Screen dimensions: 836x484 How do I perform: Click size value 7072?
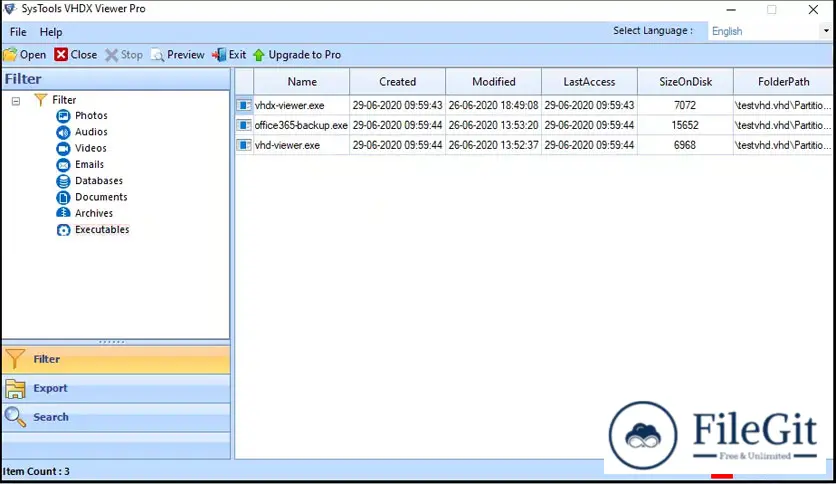685,106
